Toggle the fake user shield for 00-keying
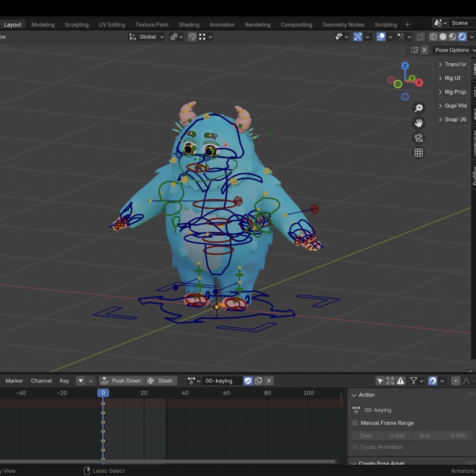 (248, 381)
